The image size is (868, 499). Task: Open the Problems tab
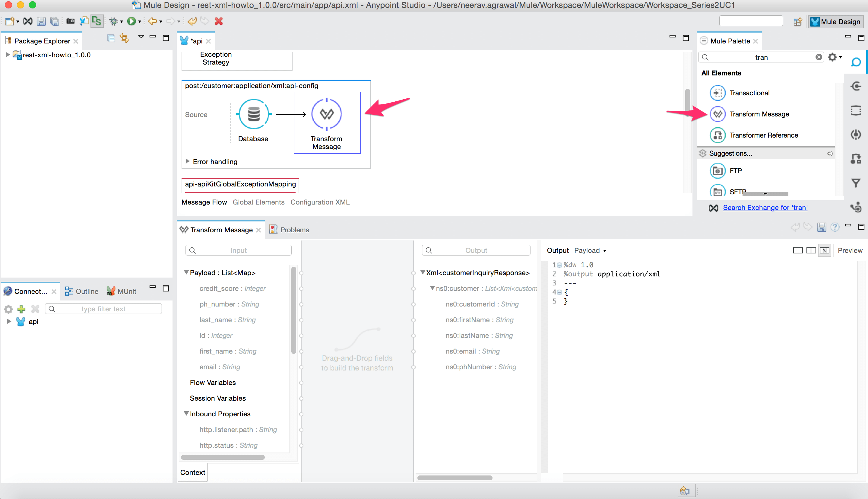[x=294, y=230]
